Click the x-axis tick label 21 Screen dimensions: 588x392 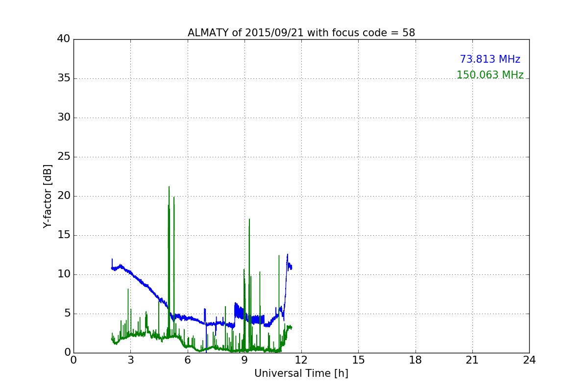click(x=472, y=360)
